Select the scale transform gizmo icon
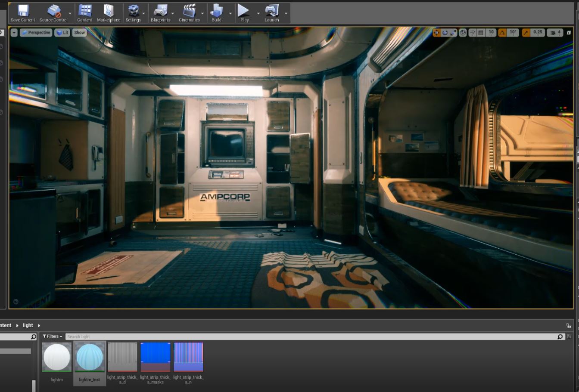 [452, 33]
